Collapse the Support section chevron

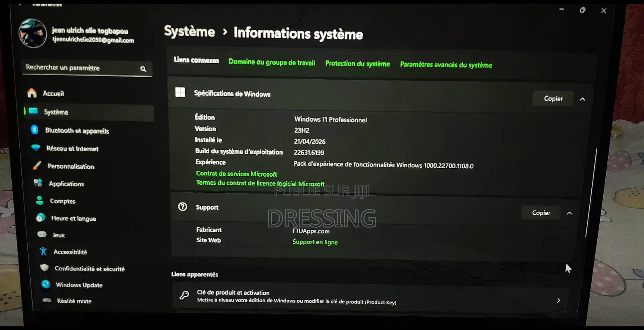point(569,213)
